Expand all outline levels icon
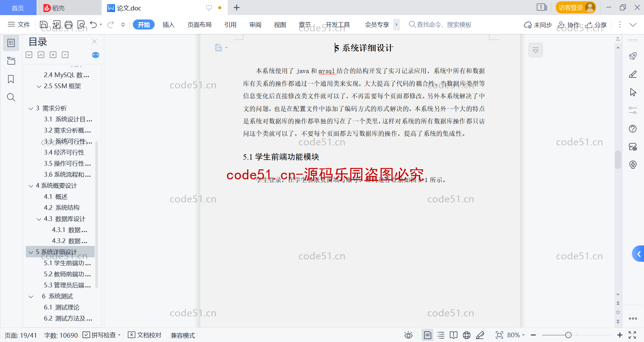 tap(29, 55)
